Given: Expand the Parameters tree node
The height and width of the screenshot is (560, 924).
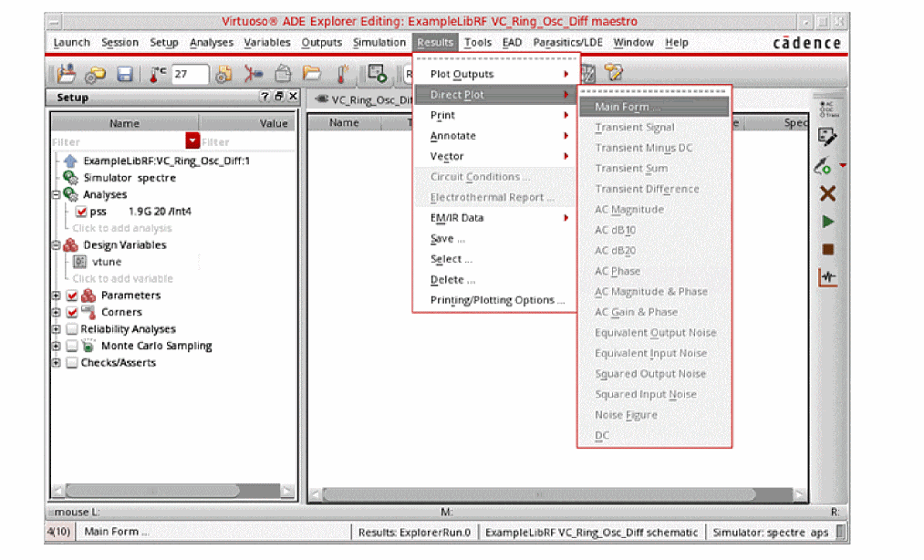Looking at the screenshot, I should (x=57, y=296).
